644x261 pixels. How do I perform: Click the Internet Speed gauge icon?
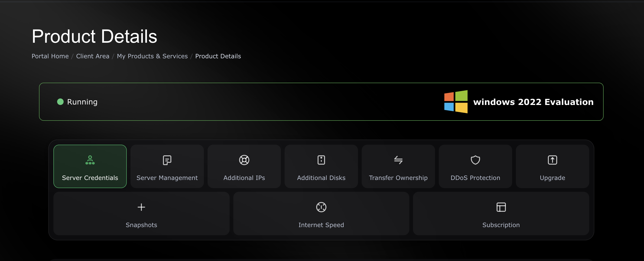pos(321,207)
